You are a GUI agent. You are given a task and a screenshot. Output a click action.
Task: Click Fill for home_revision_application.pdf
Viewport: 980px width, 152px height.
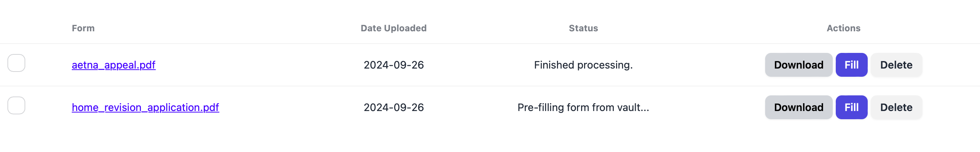click(x=851, y=107)
